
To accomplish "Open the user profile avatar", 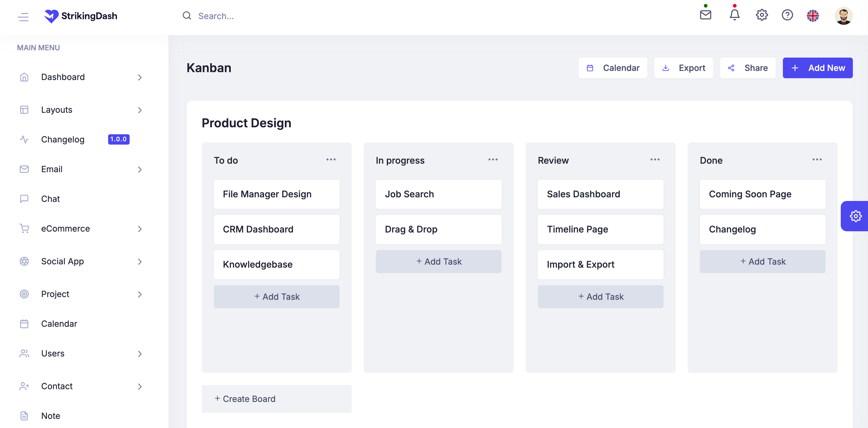I will 843,15.
